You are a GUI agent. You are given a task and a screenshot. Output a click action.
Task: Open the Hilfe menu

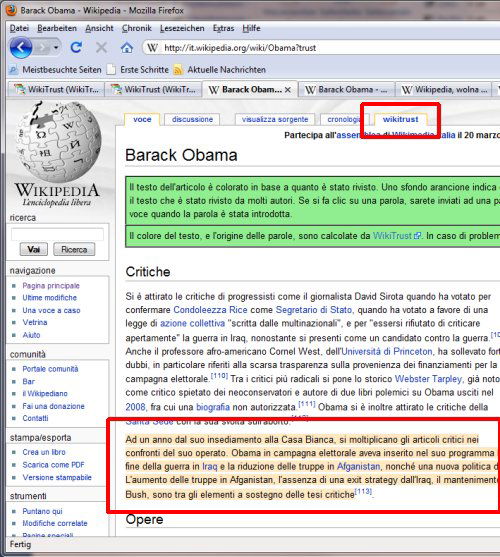pos(251,28)
